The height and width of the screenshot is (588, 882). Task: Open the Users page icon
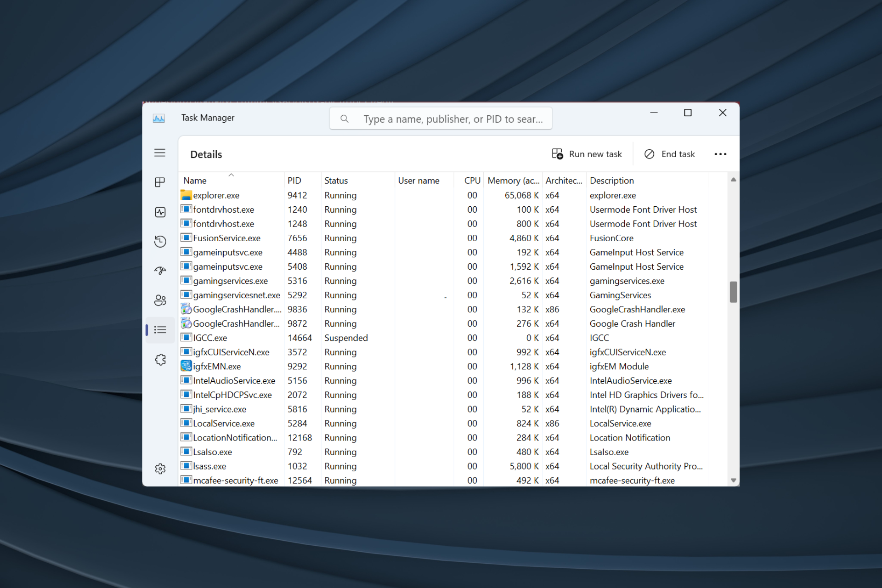(160, 300)
